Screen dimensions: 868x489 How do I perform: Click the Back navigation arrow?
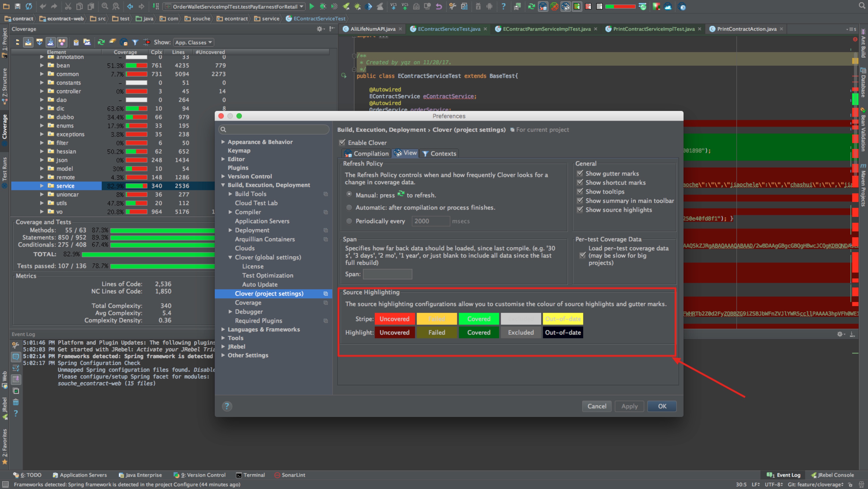coord(130,6)
